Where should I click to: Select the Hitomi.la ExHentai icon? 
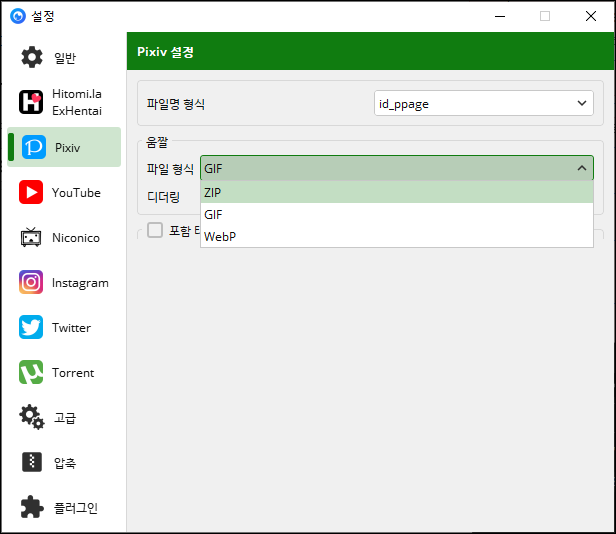point(31,102)
